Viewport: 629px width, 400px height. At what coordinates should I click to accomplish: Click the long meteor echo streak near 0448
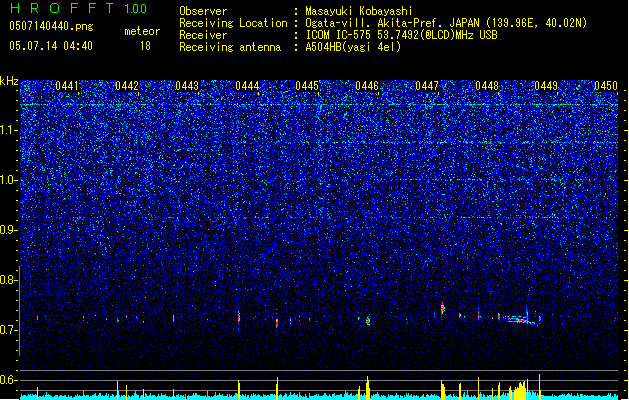[519, 320]
